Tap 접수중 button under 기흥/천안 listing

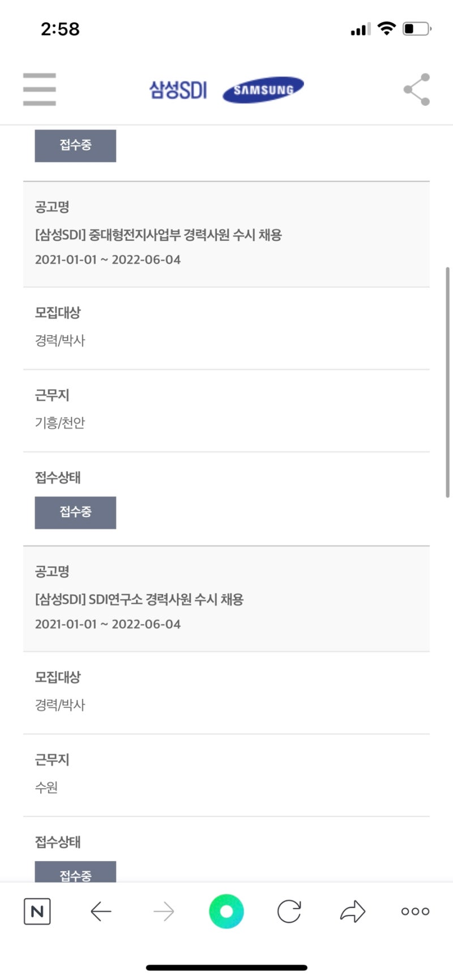point(75,513)
